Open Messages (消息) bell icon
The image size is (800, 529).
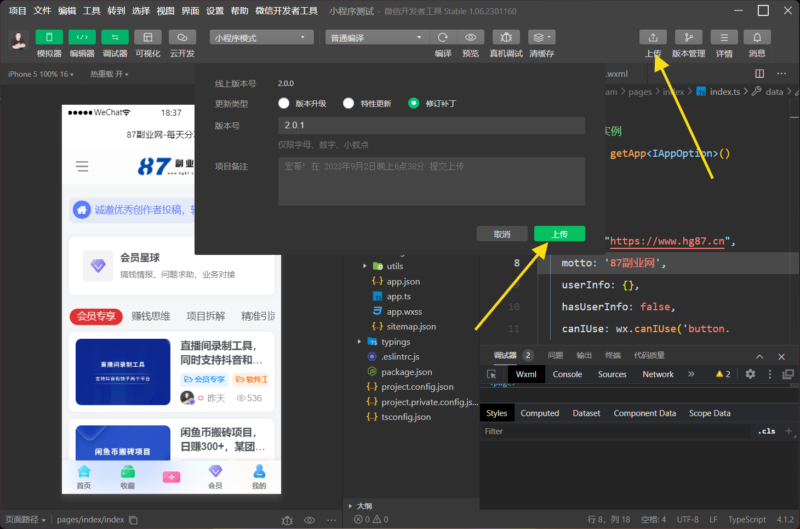[757, 37]
